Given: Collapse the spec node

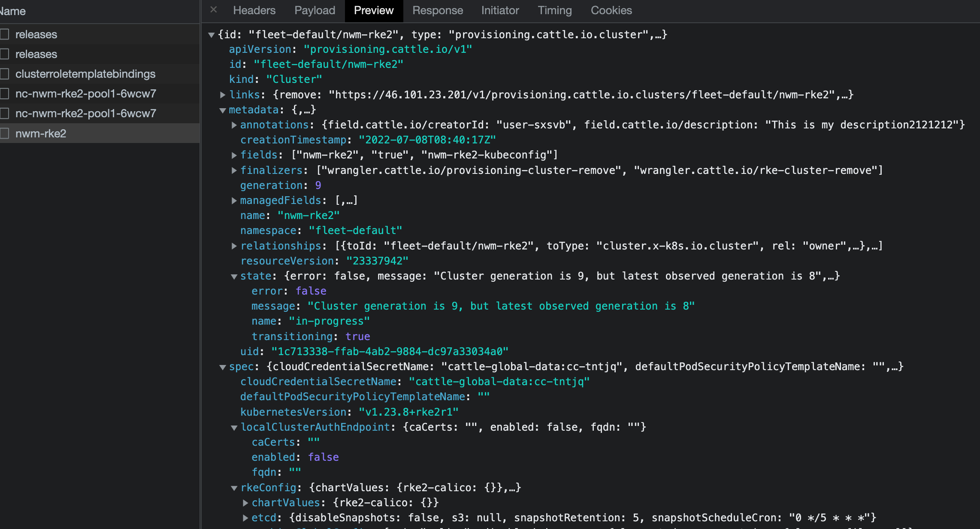Looking at the screenshot, I should click(223, 366).
